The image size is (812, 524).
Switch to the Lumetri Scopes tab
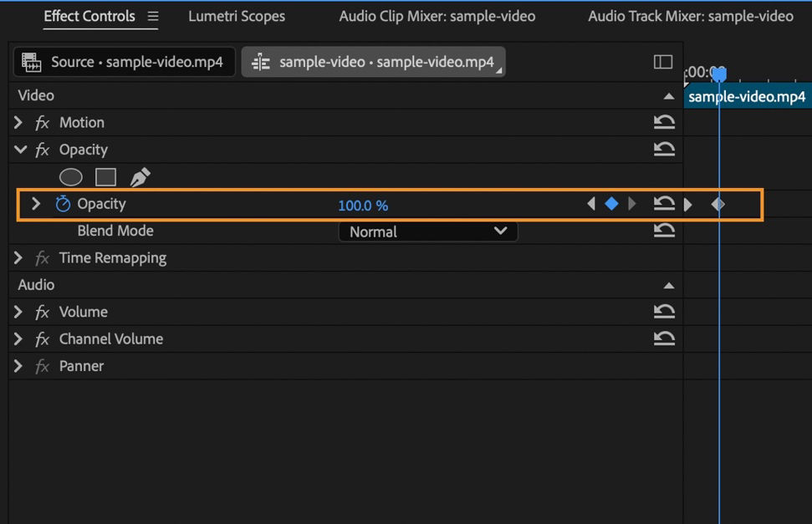pos(237,16)
